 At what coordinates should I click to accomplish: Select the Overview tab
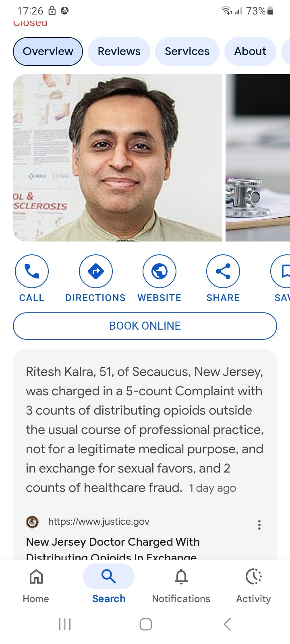point(48,52)
